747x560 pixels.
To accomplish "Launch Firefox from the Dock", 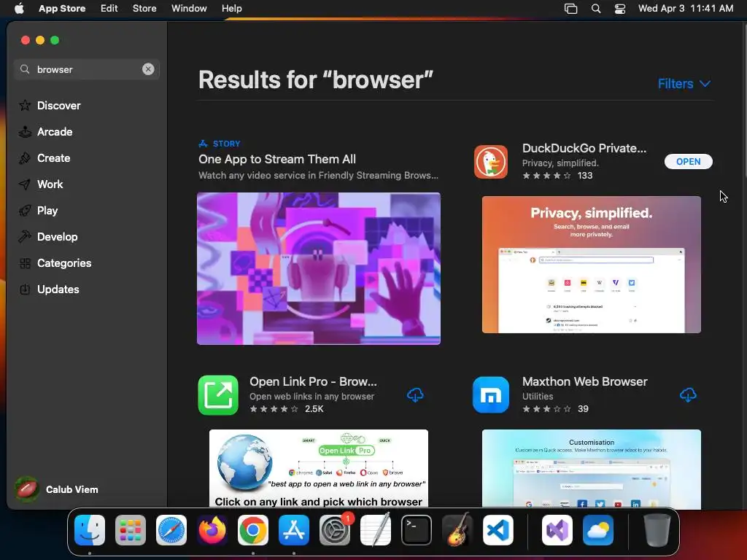I will pos(212,530).
